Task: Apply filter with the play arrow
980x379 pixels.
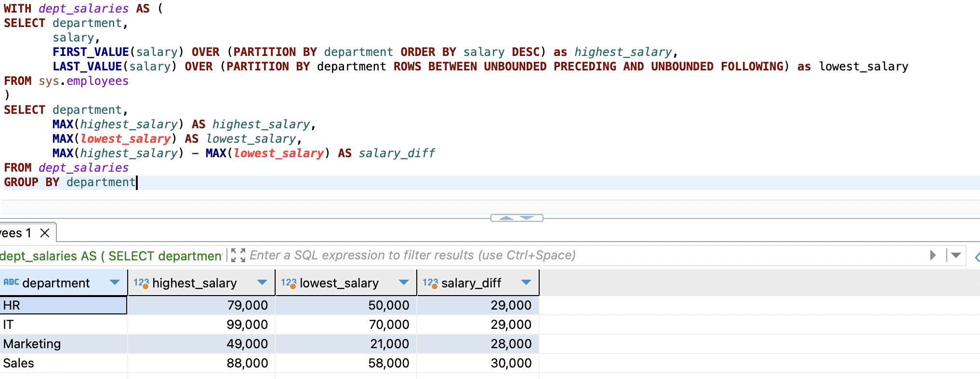Action: tap(933, 255)
